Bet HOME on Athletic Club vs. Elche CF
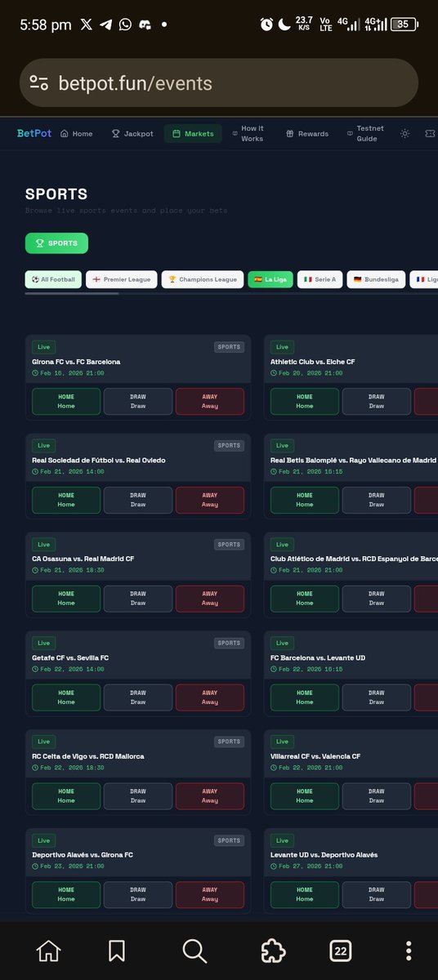 click(x=305, y=401)
